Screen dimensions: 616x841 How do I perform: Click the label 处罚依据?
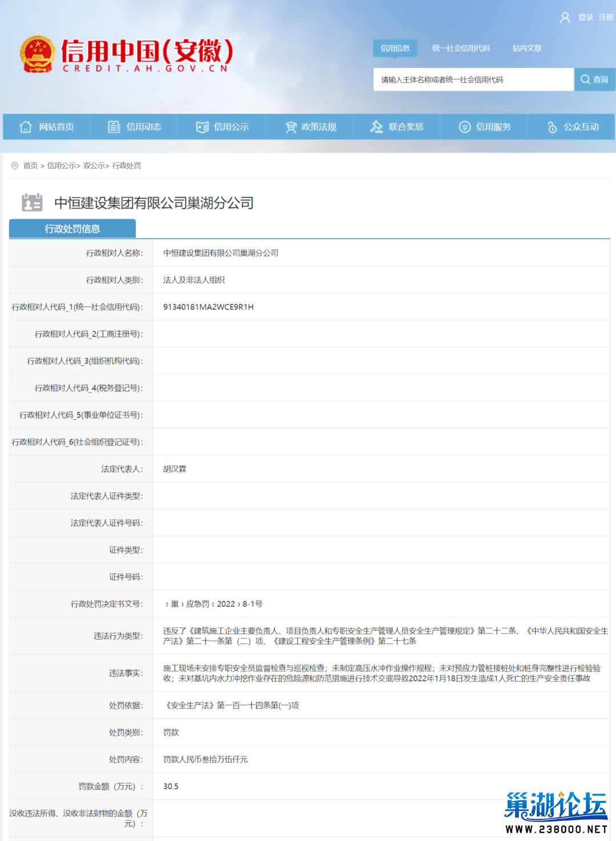[x=126, y=705]
